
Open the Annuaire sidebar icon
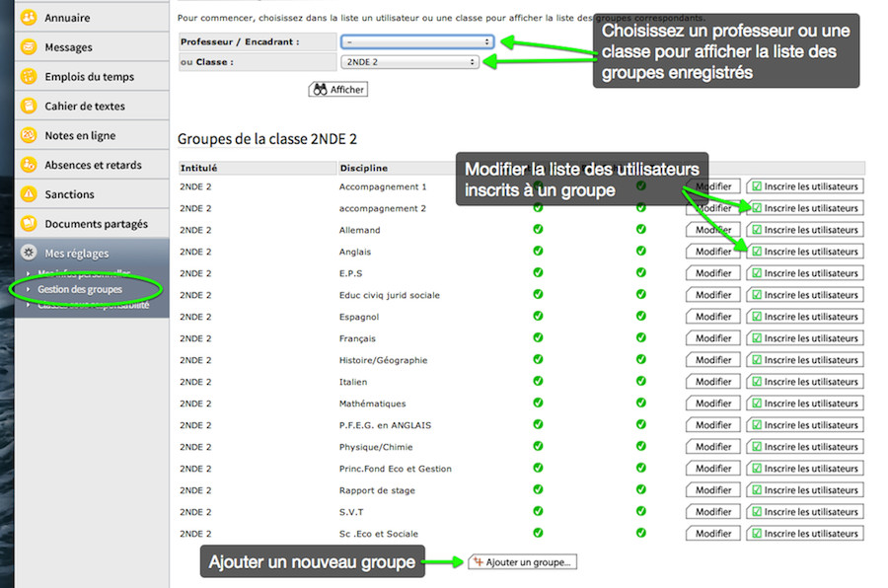tap(29, 18)
